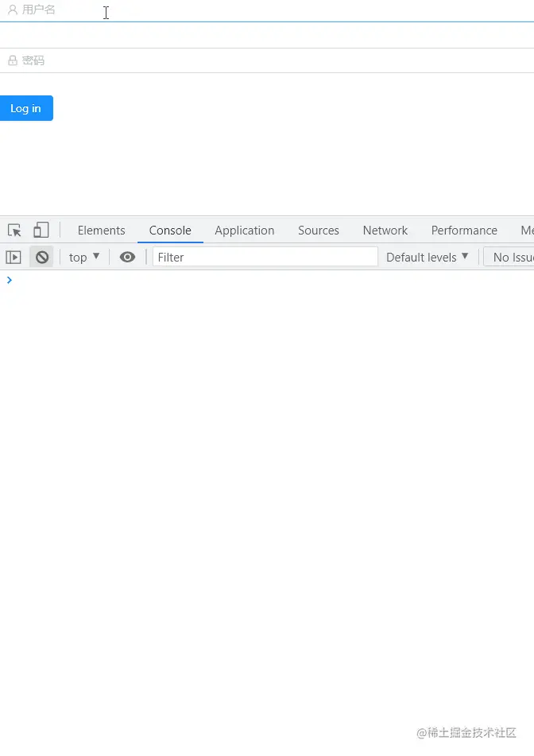This screenshot has width=534, height=756.
Task: Open the Application tab
Action: click(244, 231)
